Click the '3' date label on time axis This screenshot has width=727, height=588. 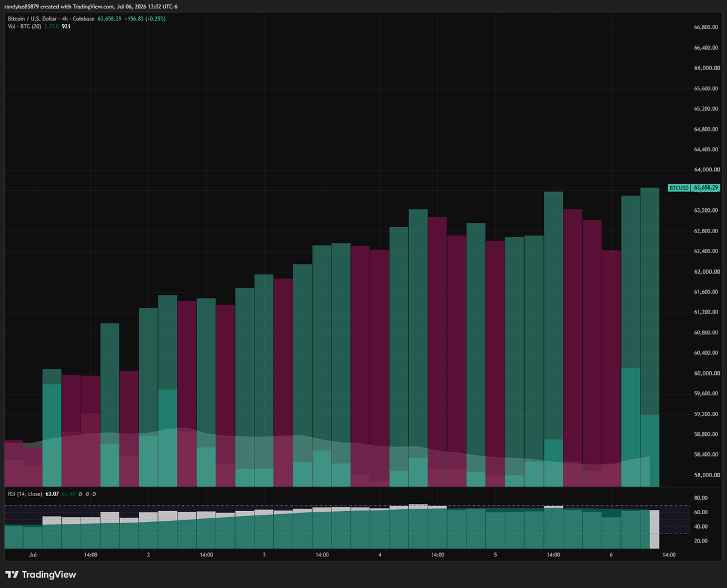point(264,555)
